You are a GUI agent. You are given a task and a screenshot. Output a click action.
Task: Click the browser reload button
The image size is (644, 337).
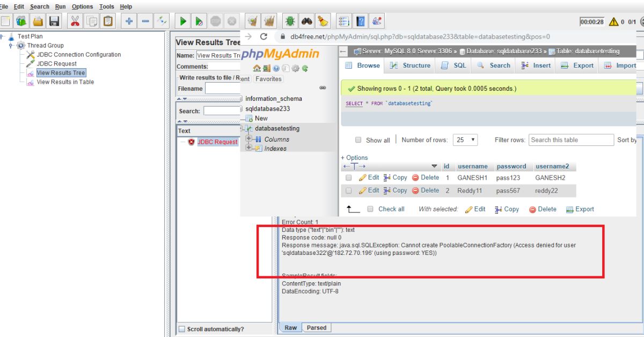click(264, 36)
